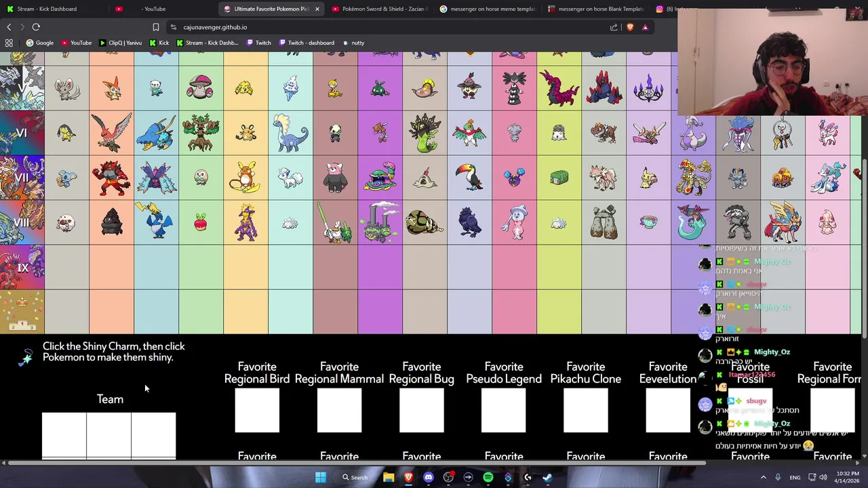Select Stonjourner in the Generation VIII row

[604, 222]
